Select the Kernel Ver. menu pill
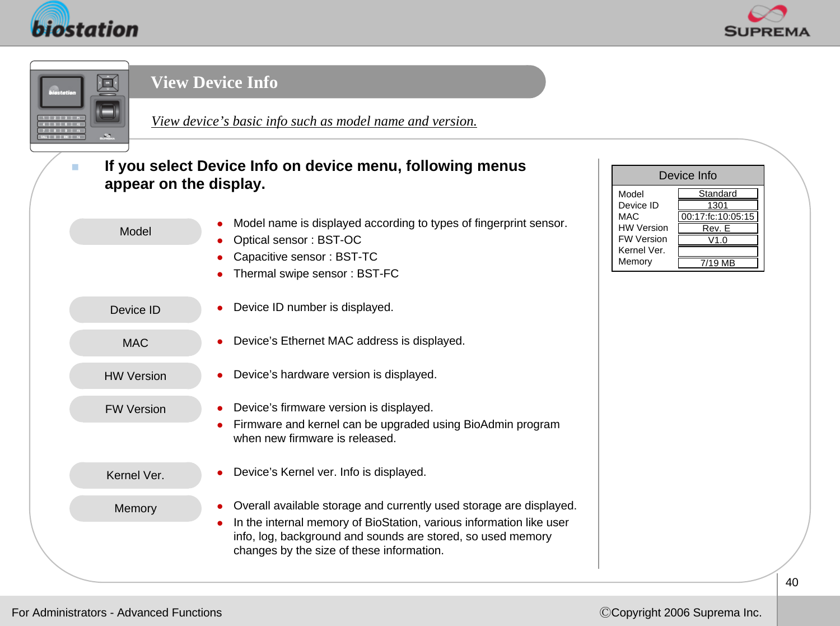 (136, 475)
